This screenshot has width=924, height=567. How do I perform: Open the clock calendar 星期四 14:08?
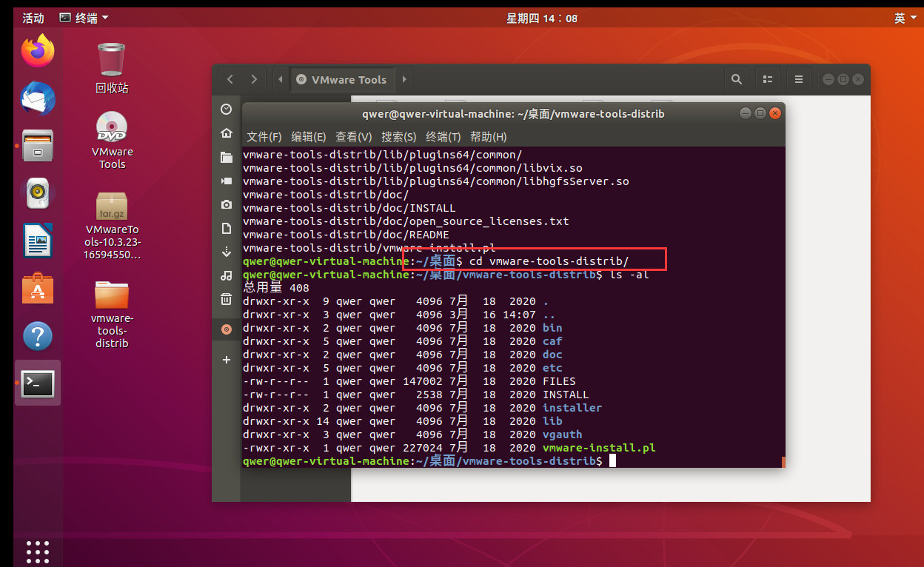click(x=541, y=18)
